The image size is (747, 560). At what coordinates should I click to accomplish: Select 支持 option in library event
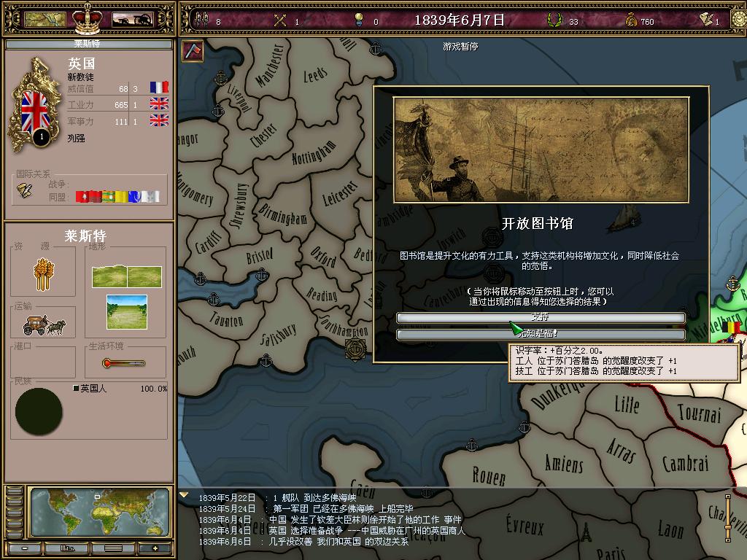(x=541, y=318)
